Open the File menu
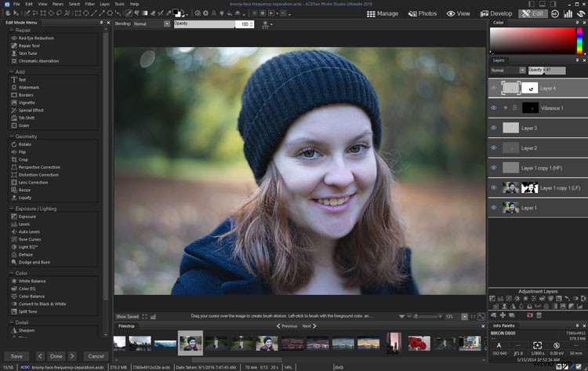Screen dimensions: 588x371 (16, 4)
